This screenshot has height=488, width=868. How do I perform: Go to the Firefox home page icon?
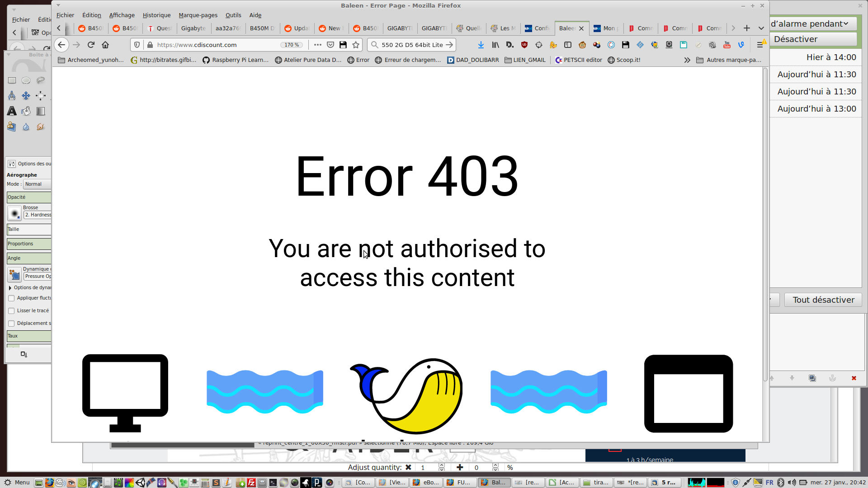(105, 45)
